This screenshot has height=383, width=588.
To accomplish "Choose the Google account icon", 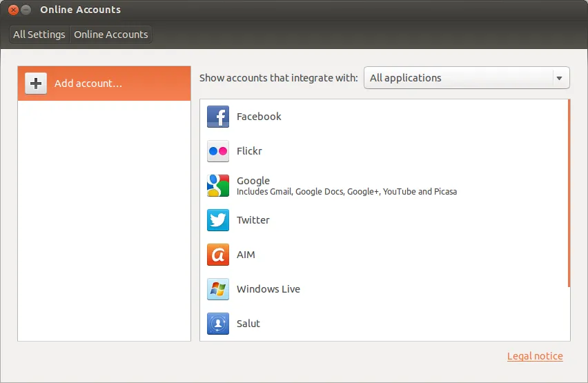I will (218, 186).
